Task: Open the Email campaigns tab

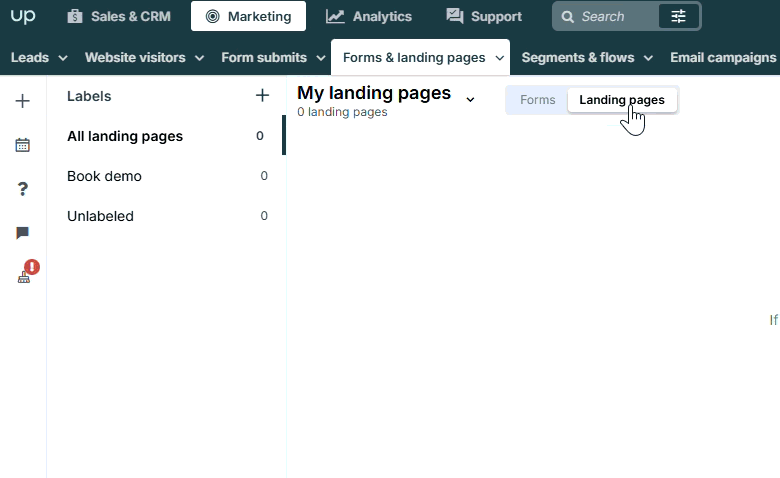Action: click(723, 58)
